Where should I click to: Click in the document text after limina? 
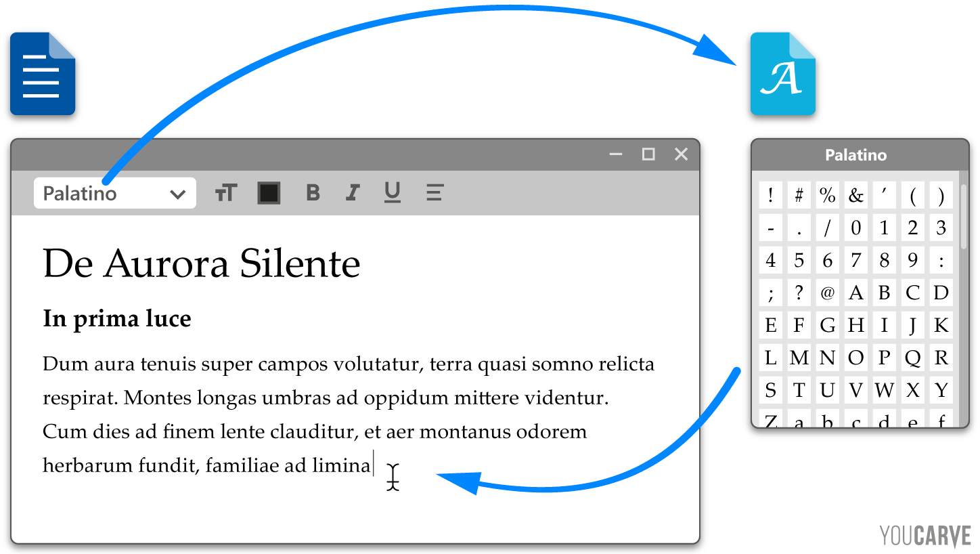point(374,464)
